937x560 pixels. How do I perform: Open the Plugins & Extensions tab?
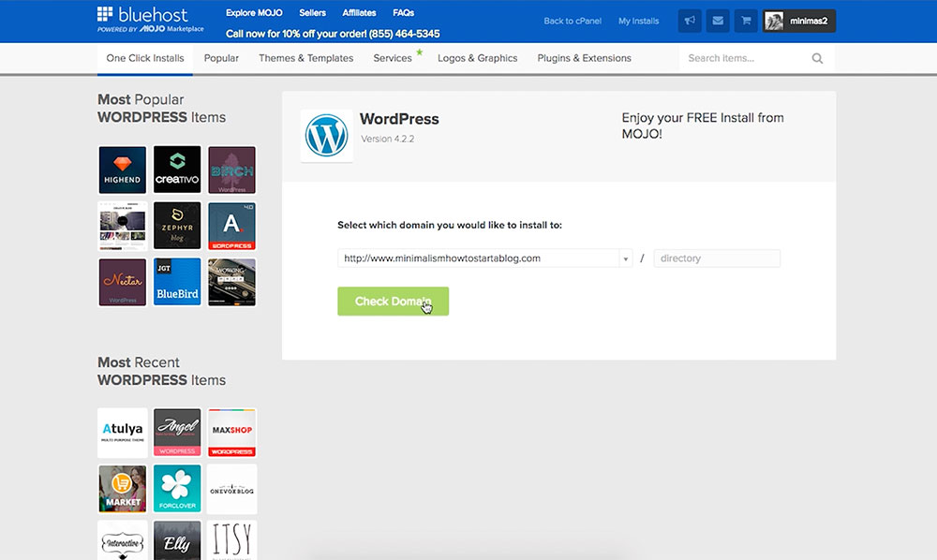coord(585,58)
